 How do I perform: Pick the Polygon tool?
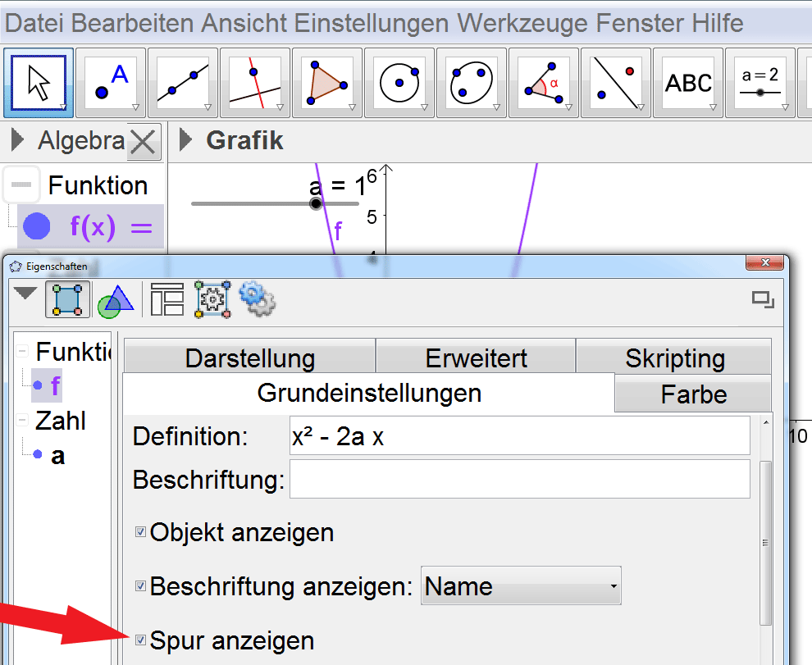327,83
